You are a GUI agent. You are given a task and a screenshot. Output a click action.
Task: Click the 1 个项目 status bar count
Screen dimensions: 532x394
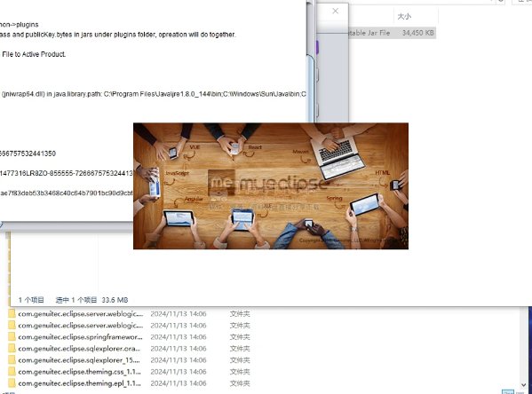pyautogui.click(x=31, y=300)
